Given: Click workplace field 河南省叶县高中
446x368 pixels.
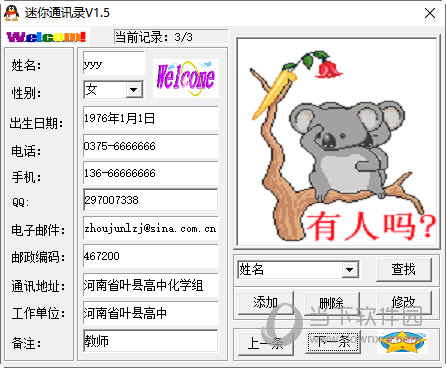Looking at the screenshot, I should click(151, 313).
